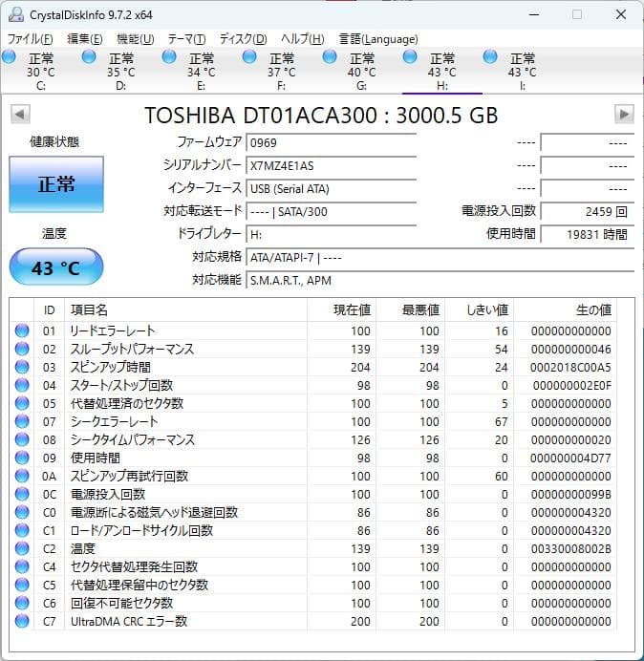Click the 生の値 column header
The height and width of the screenshot is (661, 644).
[565, 310]
